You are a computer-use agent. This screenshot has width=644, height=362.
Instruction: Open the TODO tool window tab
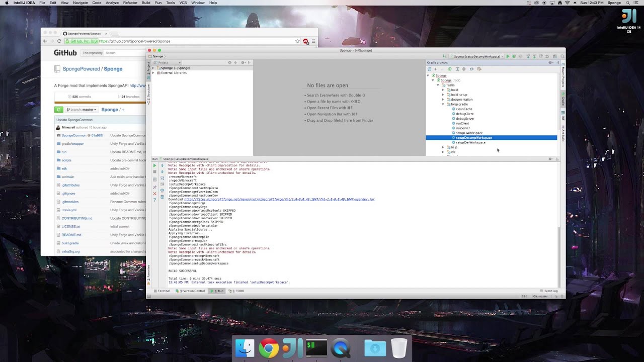pyautogui.click(x=236, y=291)
